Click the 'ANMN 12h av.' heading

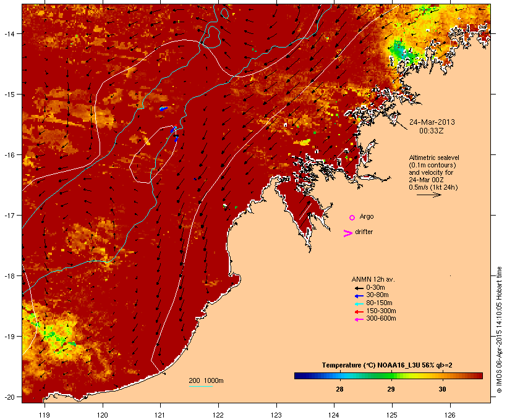[x=373, y=279]
